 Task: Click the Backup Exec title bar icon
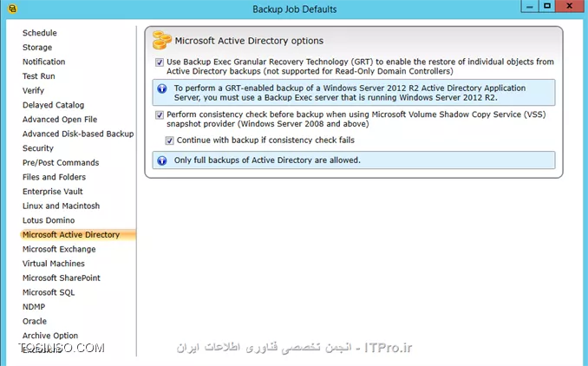pyautogui.click(x=12, y=9)
